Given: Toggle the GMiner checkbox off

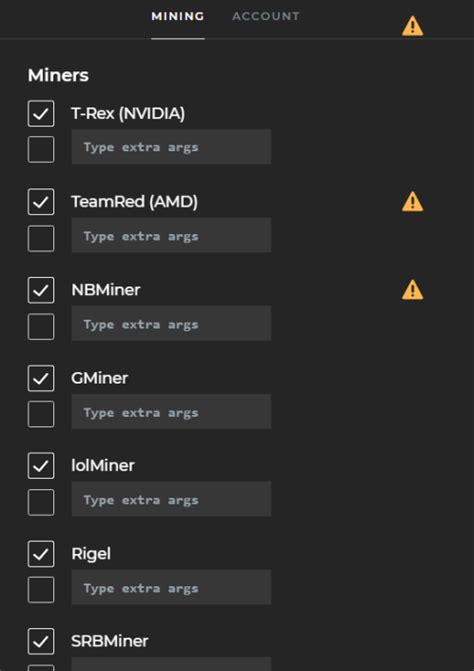Looking at the screenshot, I should pos(41,378).
